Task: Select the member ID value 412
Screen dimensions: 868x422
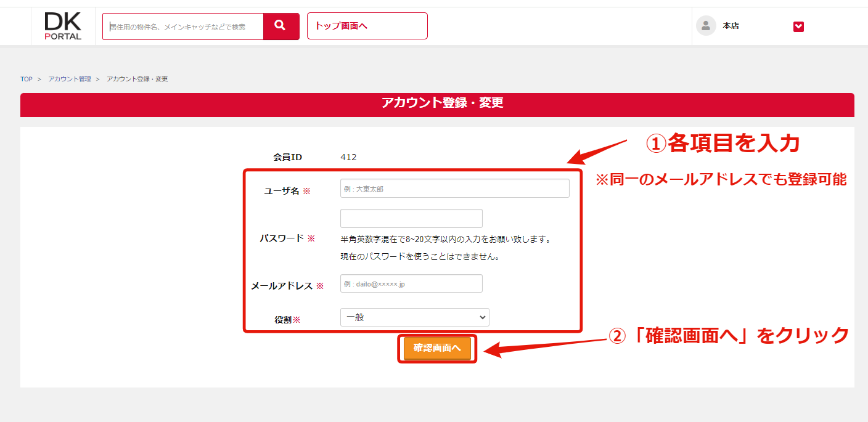Action: 348,157
